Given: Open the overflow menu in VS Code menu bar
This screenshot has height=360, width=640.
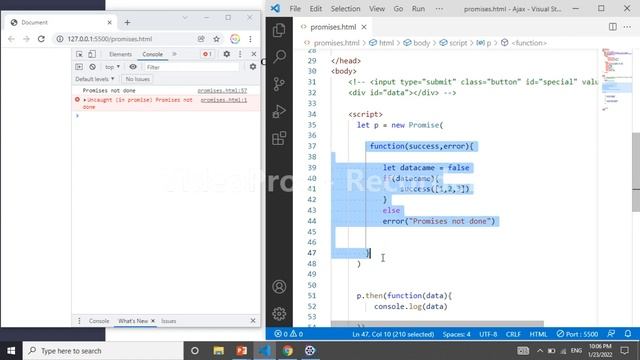Looking at the screenshot, I should [439, 9].
